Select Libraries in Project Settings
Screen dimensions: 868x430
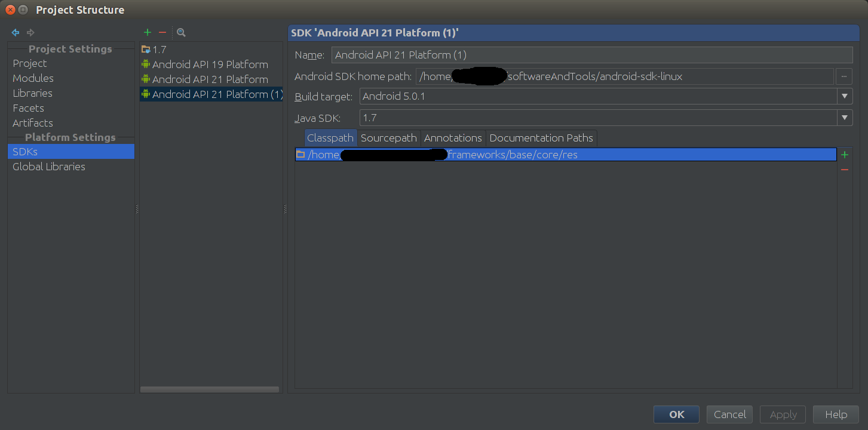[32, 93]
